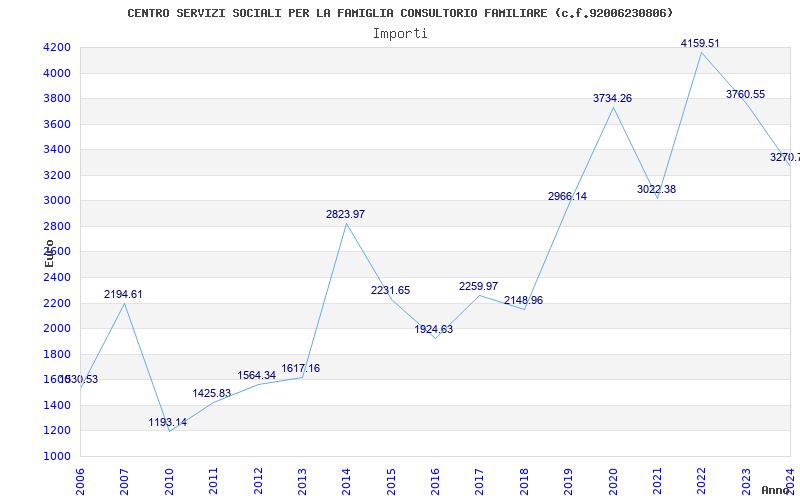800x500 pixels.
Task: Click y-axis value 2800
Action: (57, 227)
